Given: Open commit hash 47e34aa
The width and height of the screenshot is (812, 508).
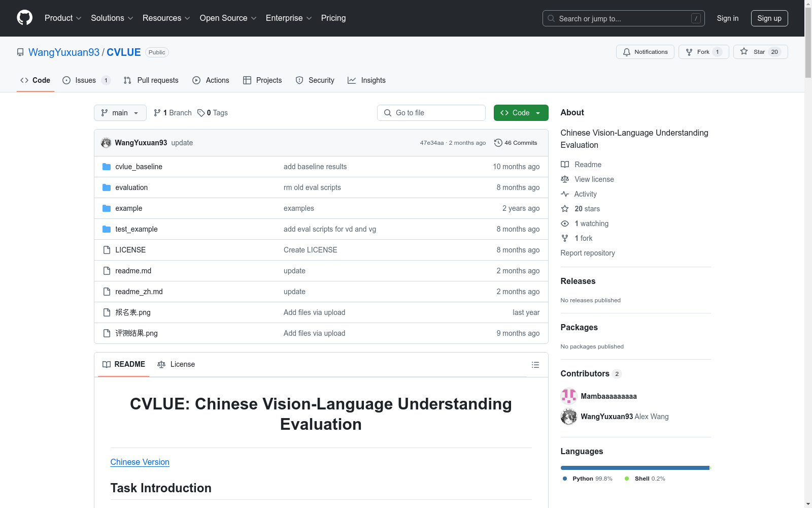Looking at the screenshot, I should coord(432,143).
